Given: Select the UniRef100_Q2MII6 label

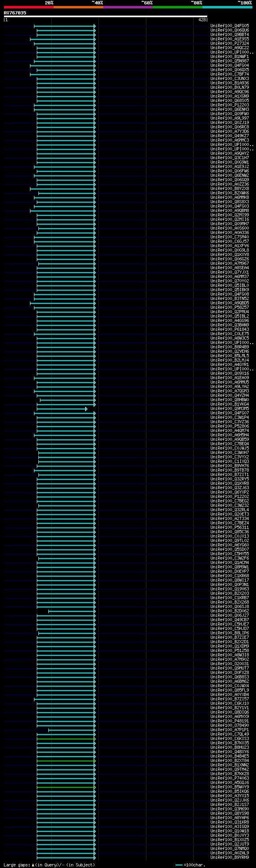Looking at the screenshot, I should pos(230,219).
